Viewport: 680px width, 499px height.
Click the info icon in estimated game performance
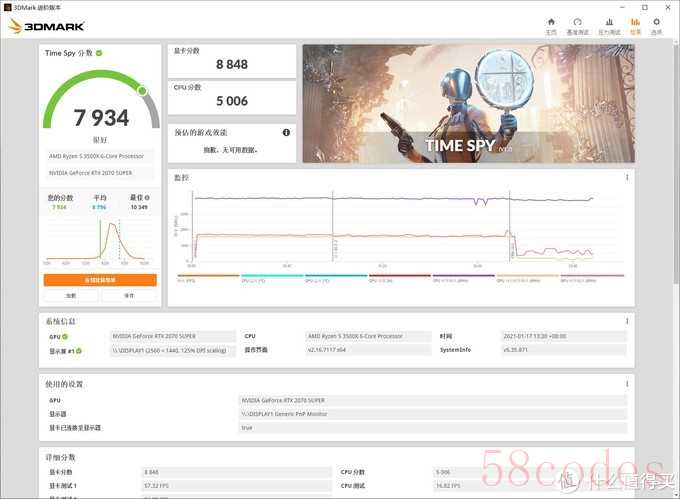pyautogui.click(x=286, y=133)
